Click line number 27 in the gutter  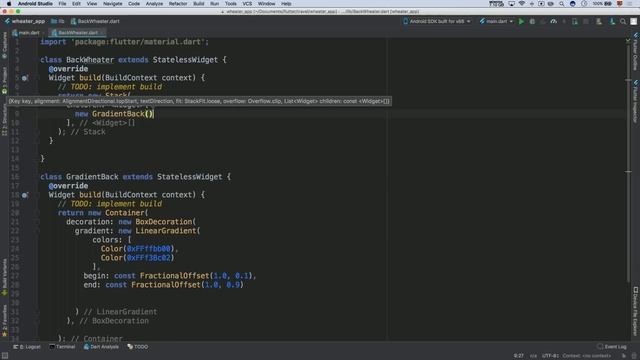pyautogui.click(x=15, y=276)
